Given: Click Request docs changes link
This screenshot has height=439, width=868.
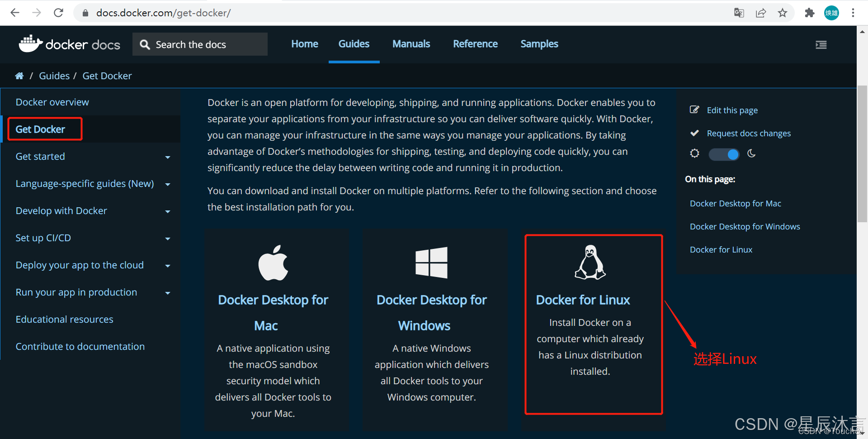Looking at the screenshot, I should [749, 133].
